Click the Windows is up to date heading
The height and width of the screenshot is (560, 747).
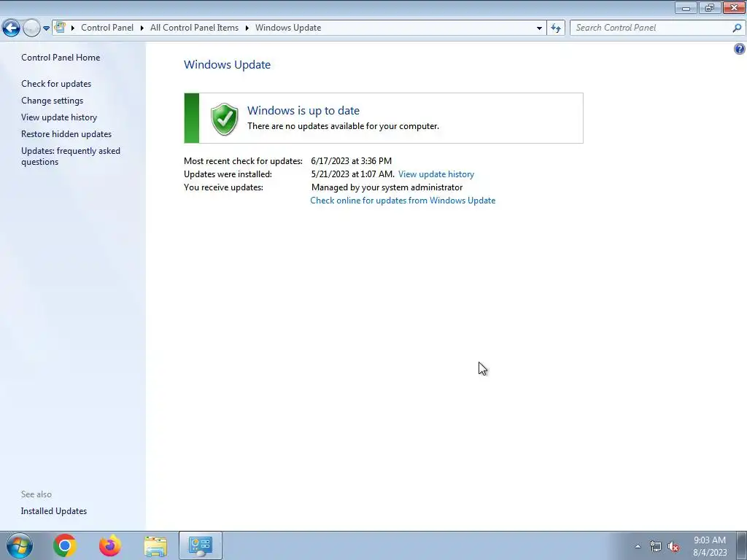(303, 111)
